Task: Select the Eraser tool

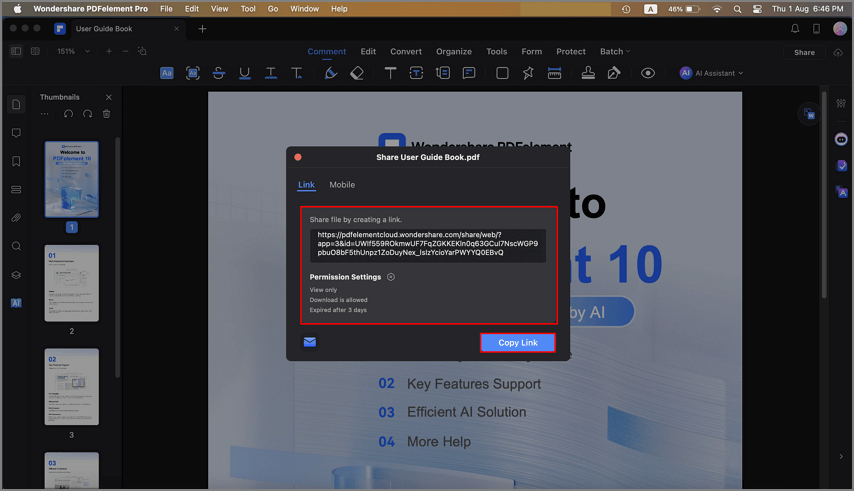Action: [x=357, y=73]
